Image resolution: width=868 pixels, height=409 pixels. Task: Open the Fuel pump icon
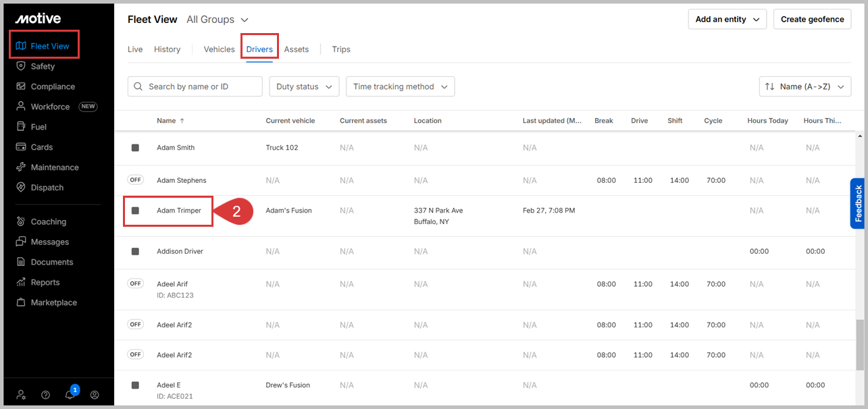[21, 127]
